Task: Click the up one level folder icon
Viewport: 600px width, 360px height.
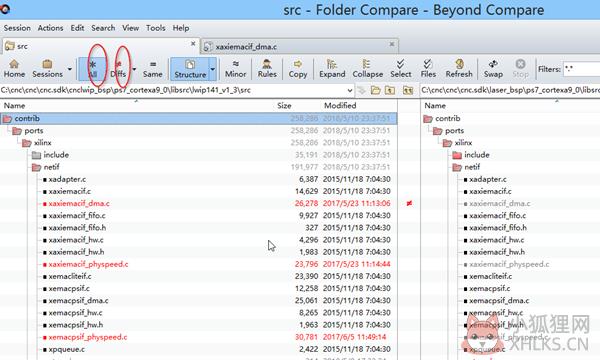Action: [390, 90]
